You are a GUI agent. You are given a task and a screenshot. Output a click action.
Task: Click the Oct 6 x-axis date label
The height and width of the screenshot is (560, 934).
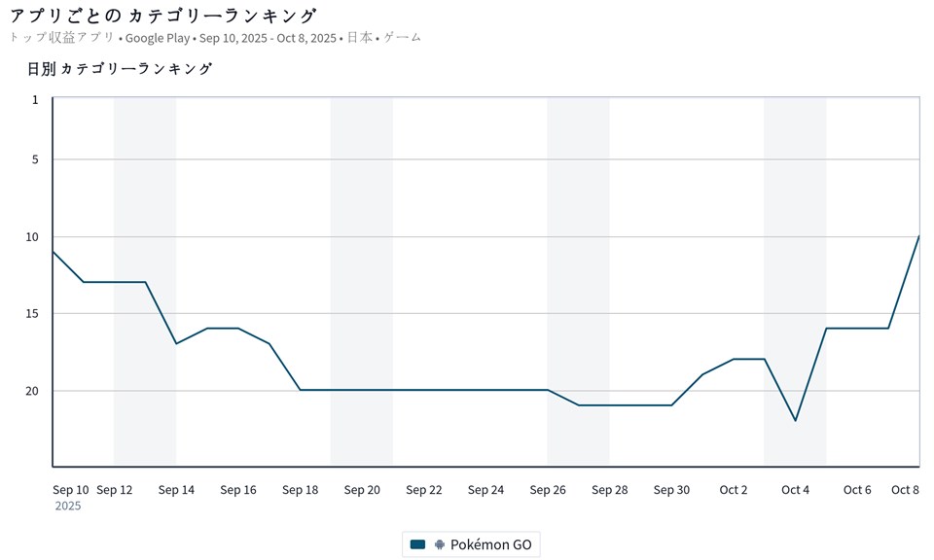(857, 490)
